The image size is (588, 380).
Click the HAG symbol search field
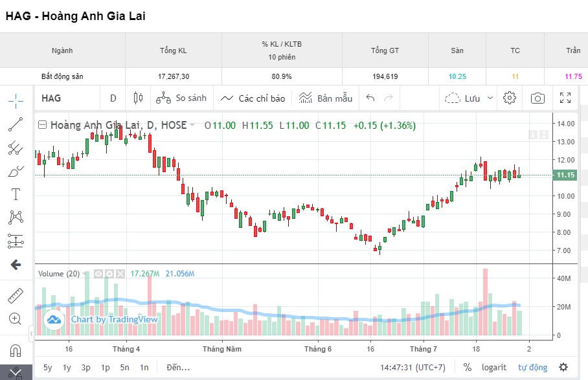click(63, 98)
